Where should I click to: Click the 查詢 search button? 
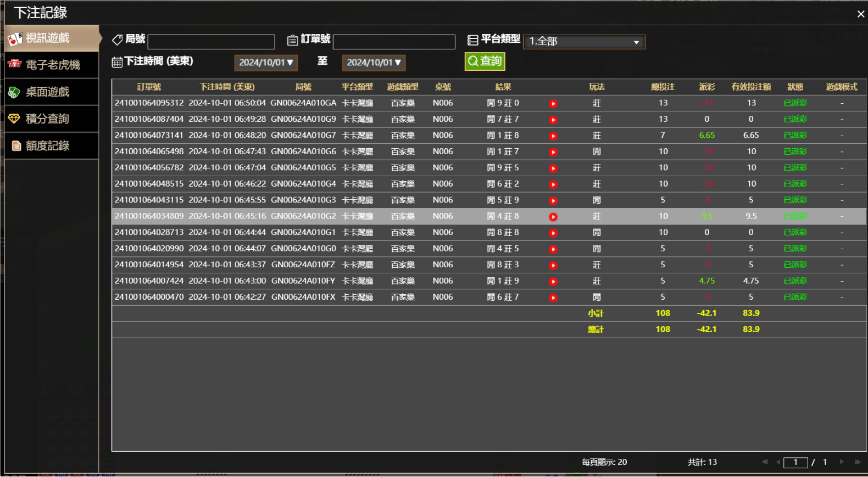point(485,61)
